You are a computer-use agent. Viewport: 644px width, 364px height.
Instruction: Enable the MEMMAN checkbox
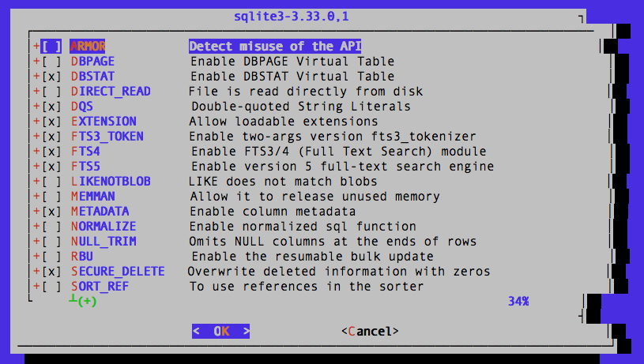(x=51, y=197)
